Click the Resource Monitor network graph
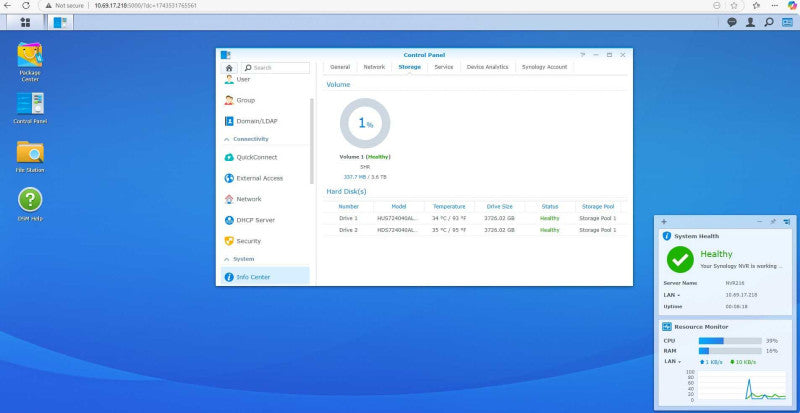Image resolution: width=800 pixels, height=413 pixels. tap(742, 385)
